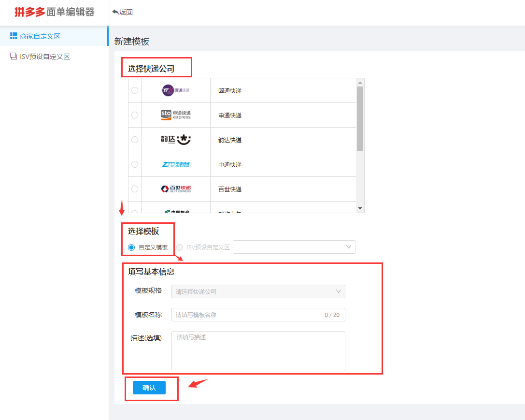Click the ISV预设自定义区 window icon
Screen dimensions: 525x420
14,56
